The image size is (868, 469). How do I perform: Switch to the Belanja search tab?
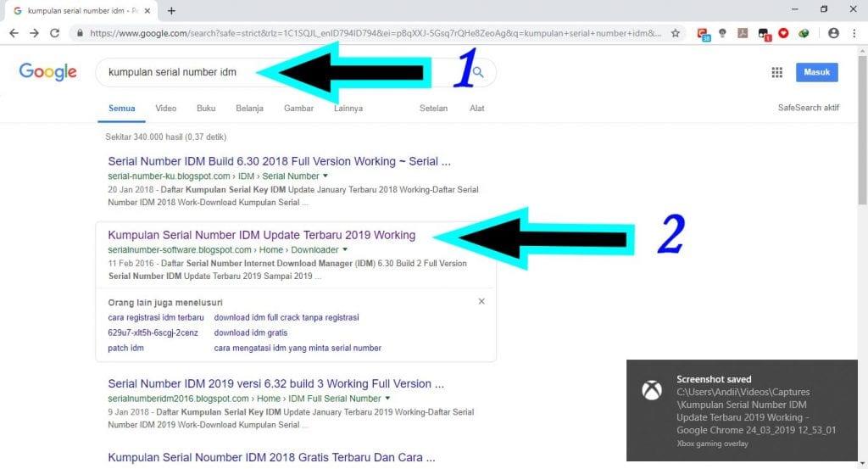click(x=250, y=108)
